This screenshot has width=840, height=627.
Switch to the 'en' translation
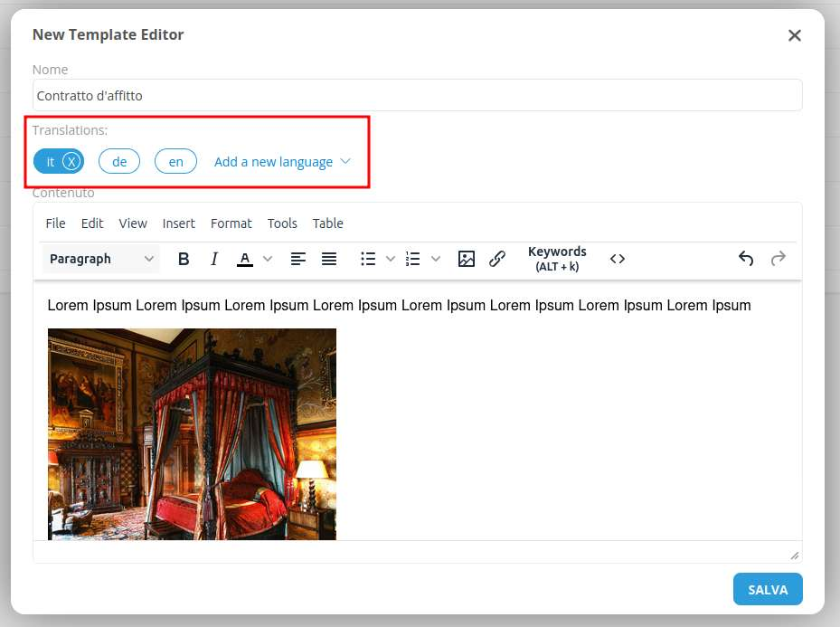pyautogui.click(x=175, y=162)
